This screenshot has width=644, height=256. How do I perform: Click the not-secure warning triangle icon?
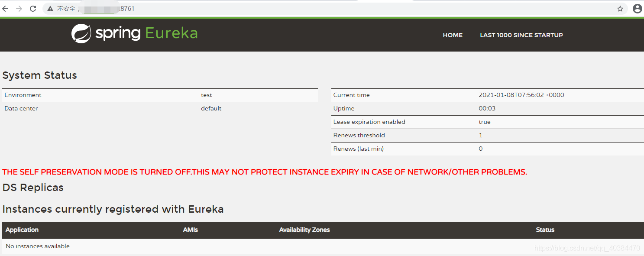tap(50, 9)
